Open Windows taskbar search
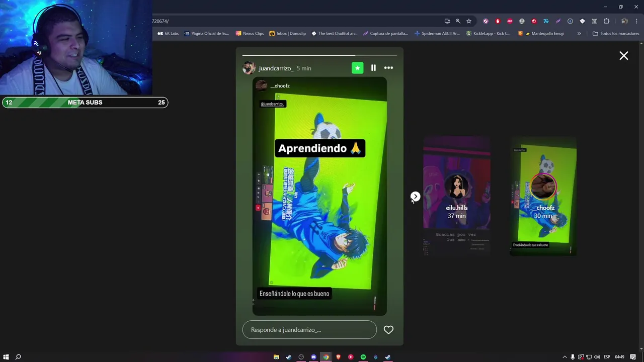The image size is (644, 362). [x=18, y=357]
